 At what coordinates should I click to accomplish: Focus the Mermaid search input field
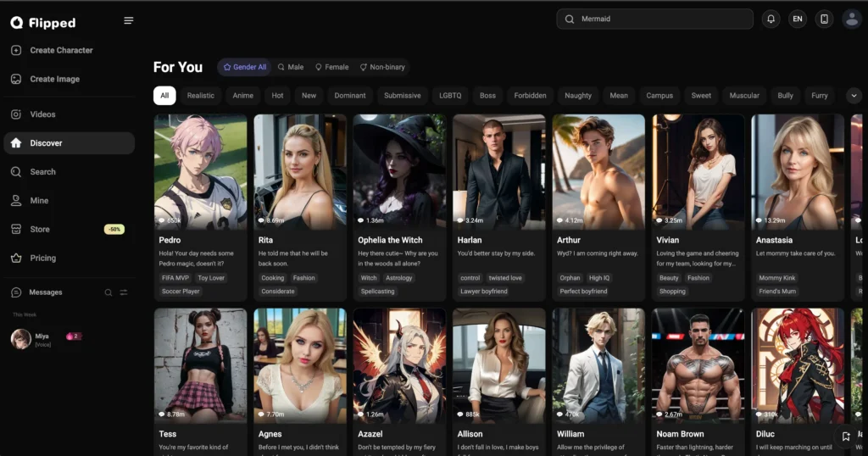pos(655,19)
